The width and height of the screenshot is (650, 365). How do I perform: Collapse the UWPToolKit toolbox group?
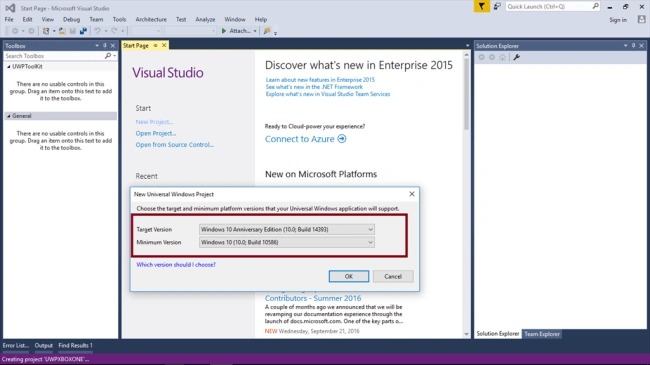click(x=8, y=66)
